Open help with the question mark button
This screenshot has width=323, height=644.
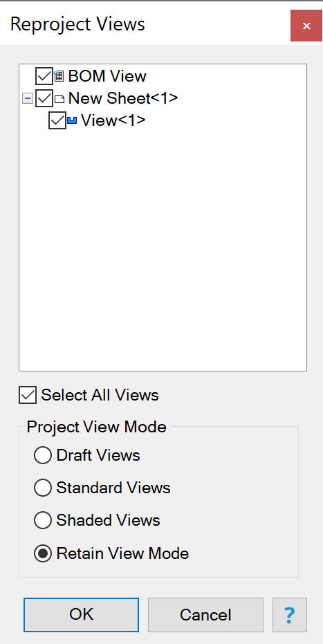tap(289, 615)
